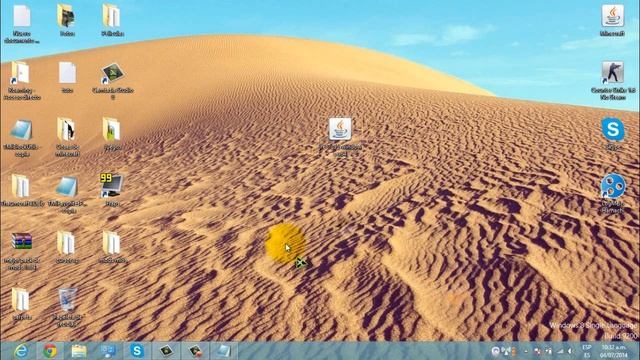The image size is (640, 360).
Task: Show hidden system tray icons arrow
Action: (x=526, y=351)
